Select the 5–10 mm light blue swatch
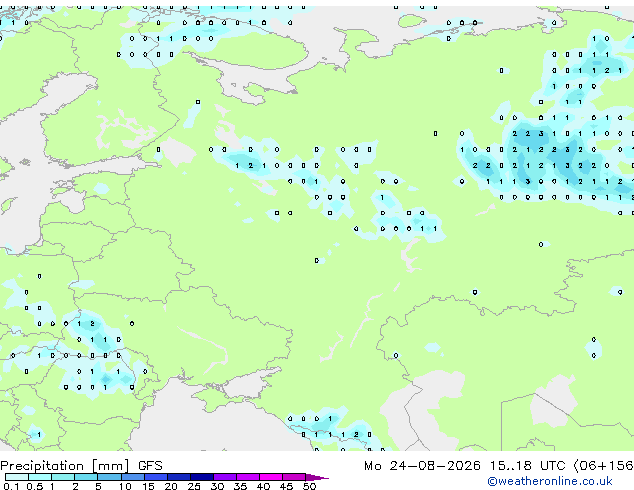Screen dimensions: 634x490 coord(109,477)
